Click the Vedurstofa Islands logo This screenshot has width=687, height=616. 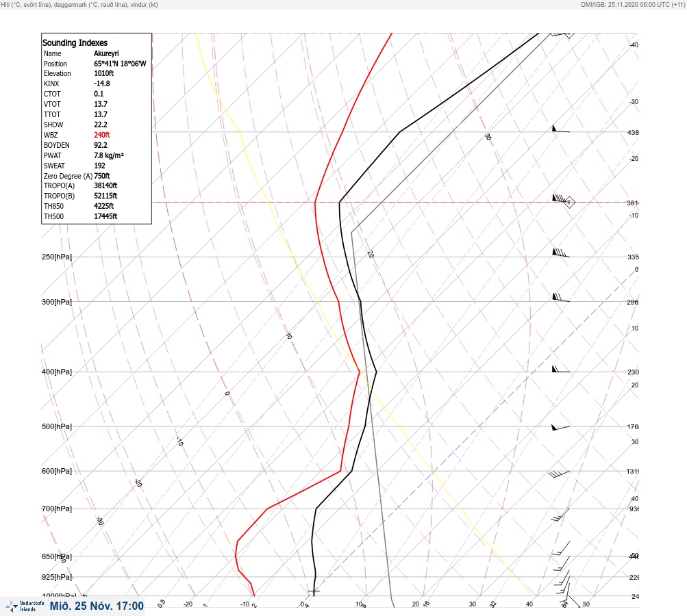(x=25, y=606)
